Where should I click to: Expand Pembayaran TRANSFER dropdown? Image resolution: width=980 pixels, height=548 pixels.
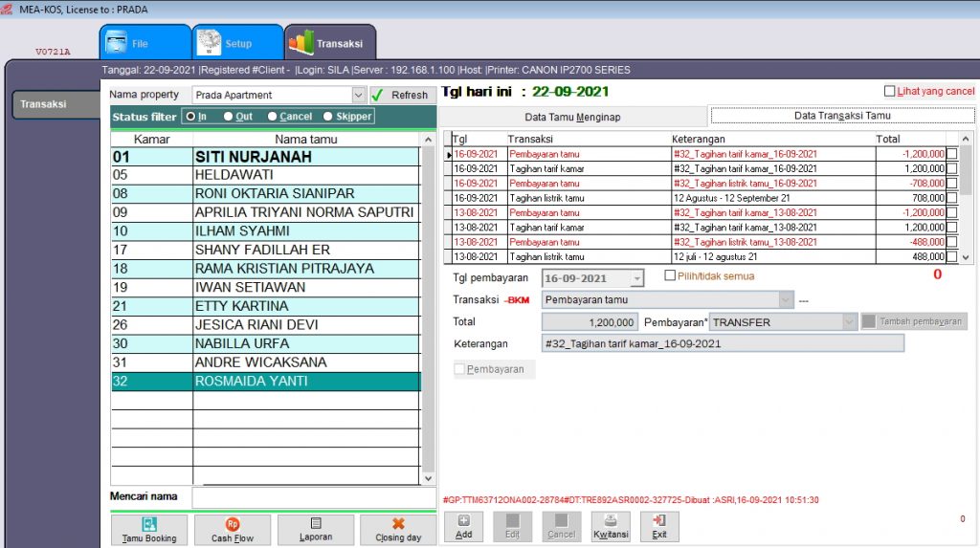(848, 321)
